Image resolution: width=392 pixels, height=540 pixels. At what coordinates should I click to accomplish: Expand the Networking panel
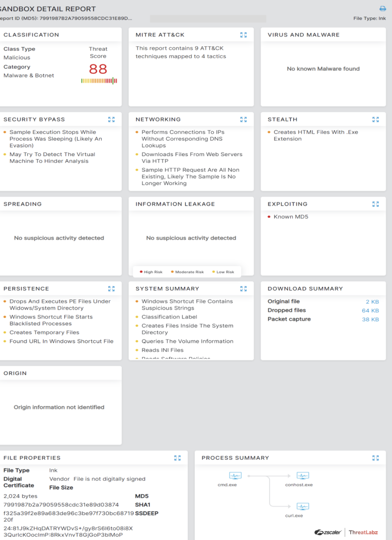pos(243,120)
